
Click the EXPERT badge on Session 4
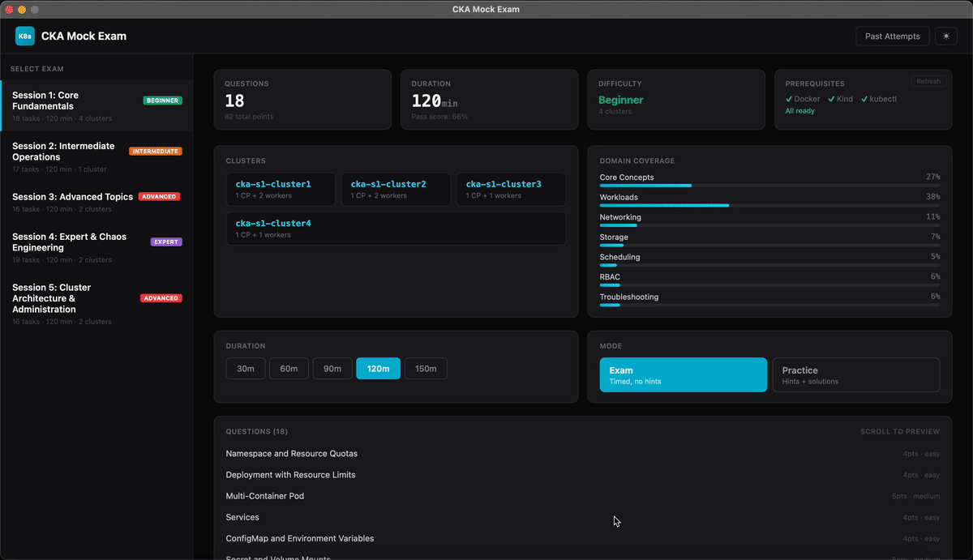pyautogui.click(x=166, y=242)
